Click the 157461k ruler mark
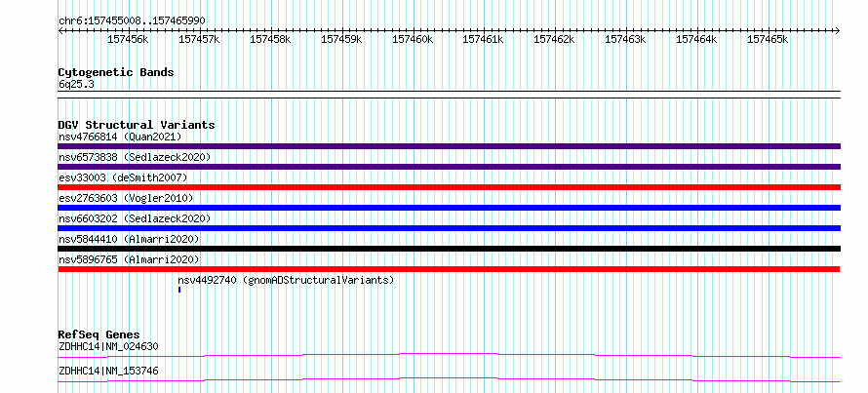Screen dimensions: 868x393 pyautogui.click(x=483, y=39)
